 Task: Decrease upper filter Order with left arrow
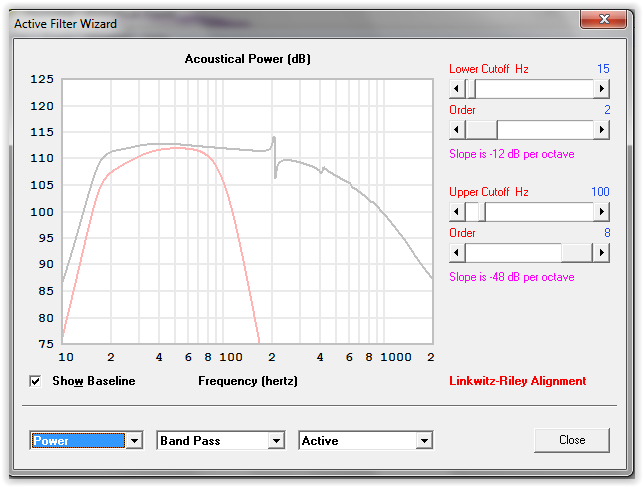tap(457, 253)
